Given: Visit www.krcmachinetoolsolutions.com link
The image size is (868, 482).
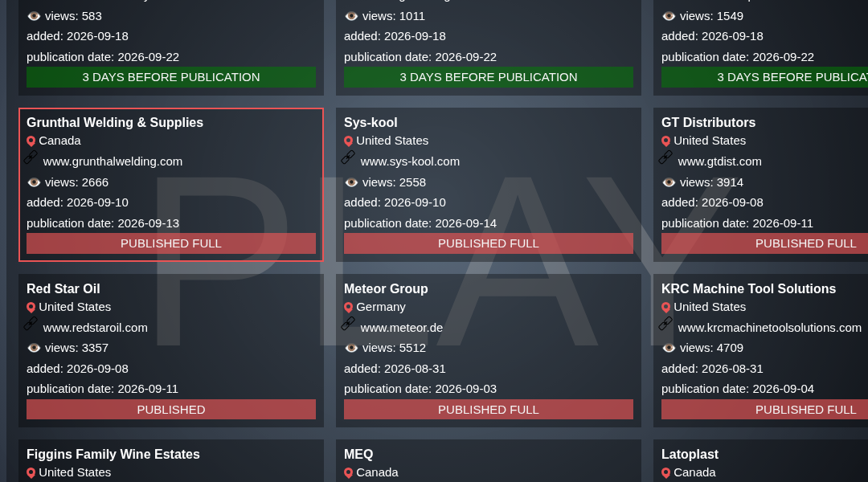Looking at the screenshot, I should click(769, 328).
